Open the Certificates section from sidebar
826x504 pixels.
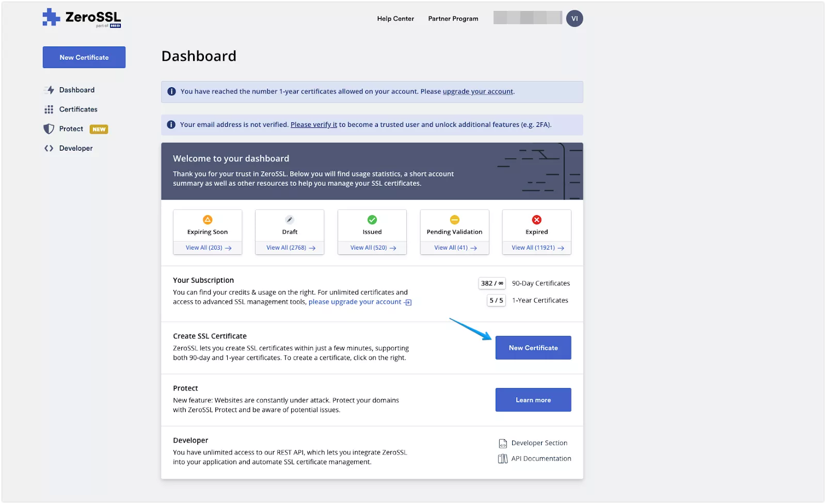point(78,109)
